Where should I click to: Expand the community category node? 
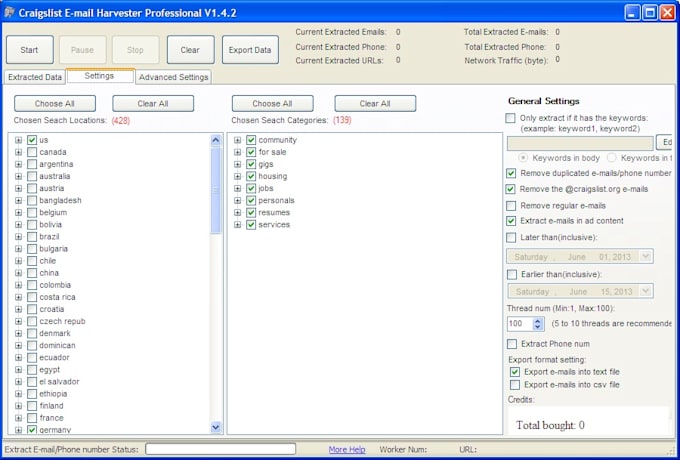(x=237, y=140)
